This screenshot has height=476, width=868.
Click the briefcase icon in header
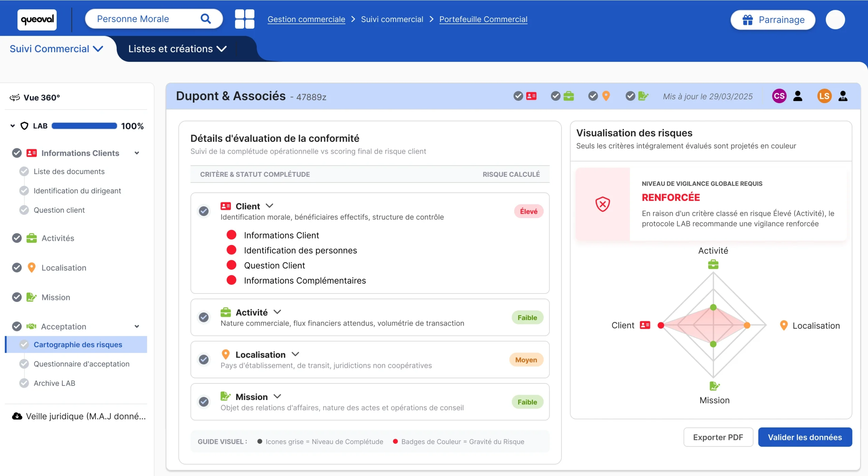click(x=569, y=96)
